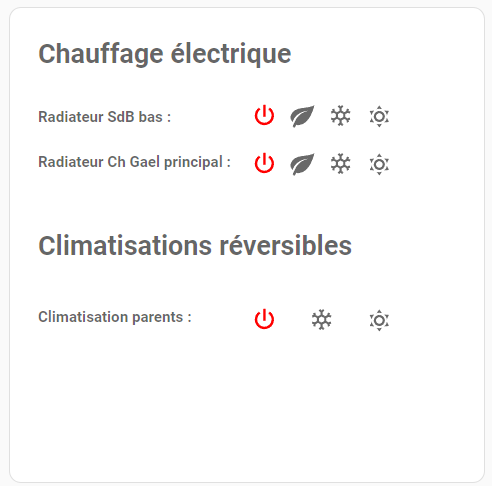Click the word 'Climatisations' in the heading
Screen dimensions: 492x486
(125, 246)
